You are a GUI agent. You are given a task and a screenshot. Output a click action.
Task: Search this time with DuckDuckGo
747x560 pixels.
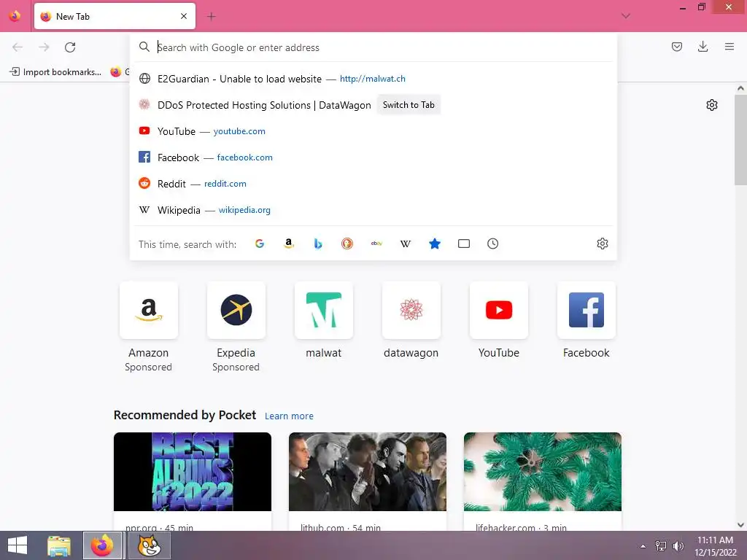click(347, 244)
